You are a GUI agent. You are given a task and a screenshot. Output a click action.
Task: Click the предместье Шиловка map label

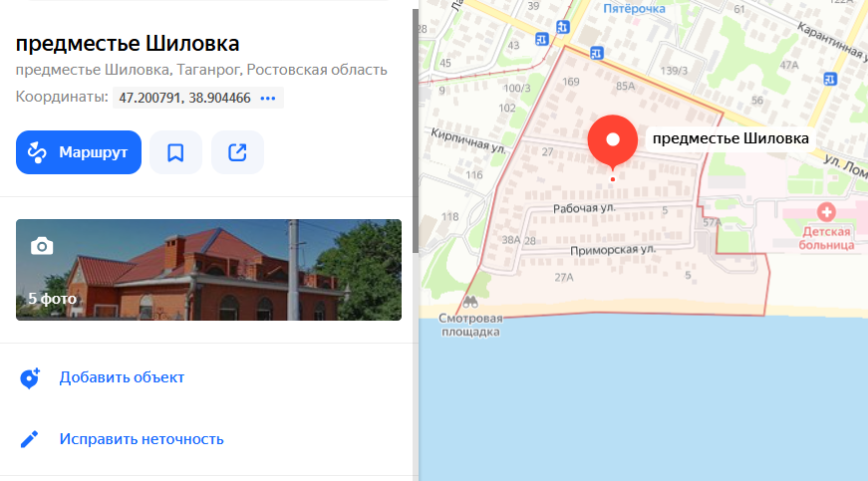click(x=730, y=138)
